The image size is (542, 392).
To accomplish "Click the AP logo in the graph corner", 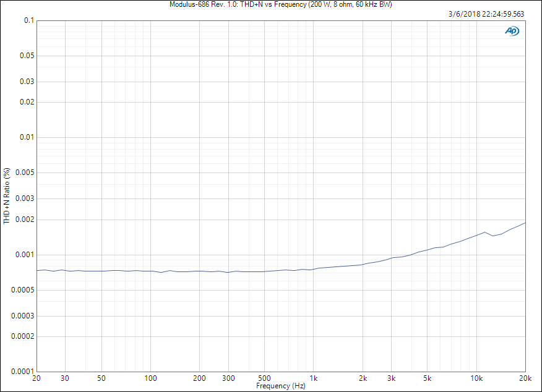I will point(512,31).
